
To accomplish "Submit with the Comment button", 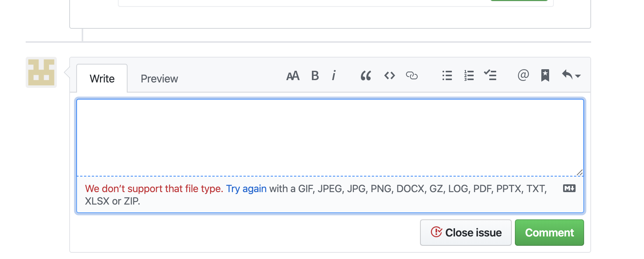I will pyautogui.click(x=549, y=232).
